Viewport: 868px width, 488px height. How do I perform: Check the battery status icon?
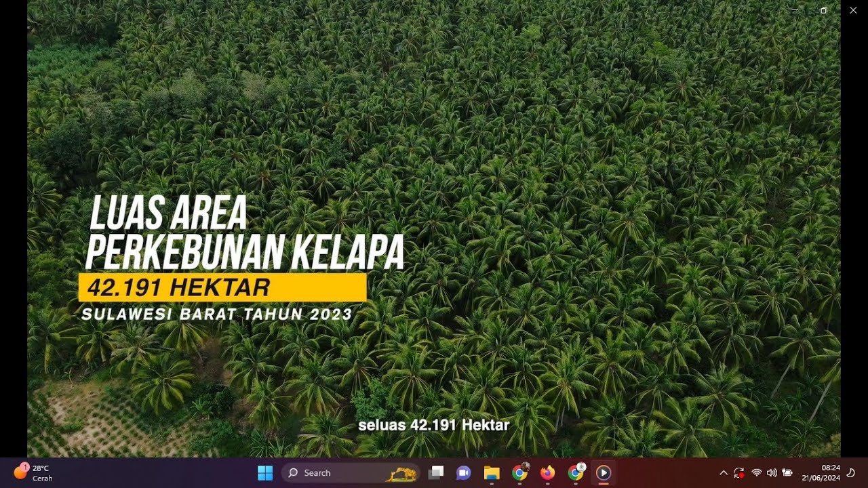pos(787,473)
